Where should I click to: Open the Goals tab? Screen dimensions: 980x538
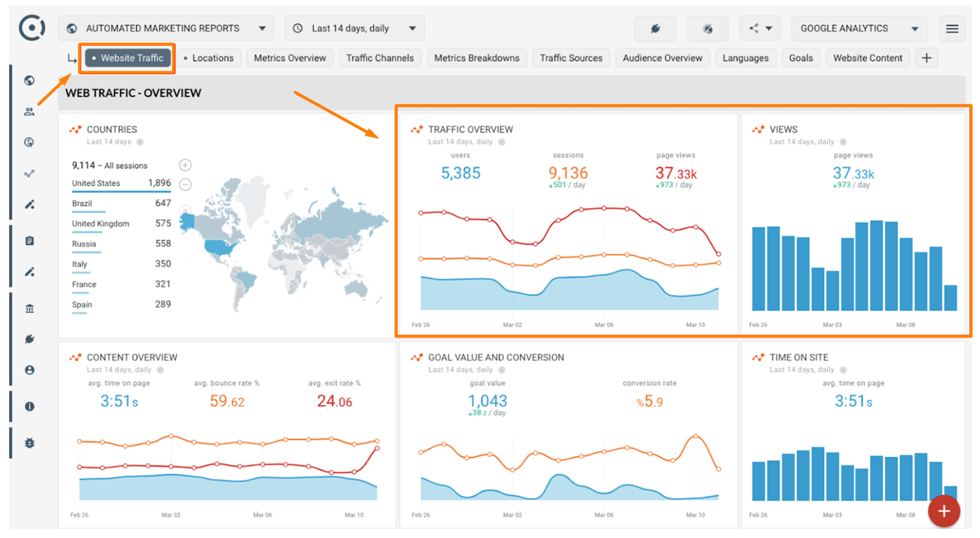pyautogui.click(x=801, y=58)
